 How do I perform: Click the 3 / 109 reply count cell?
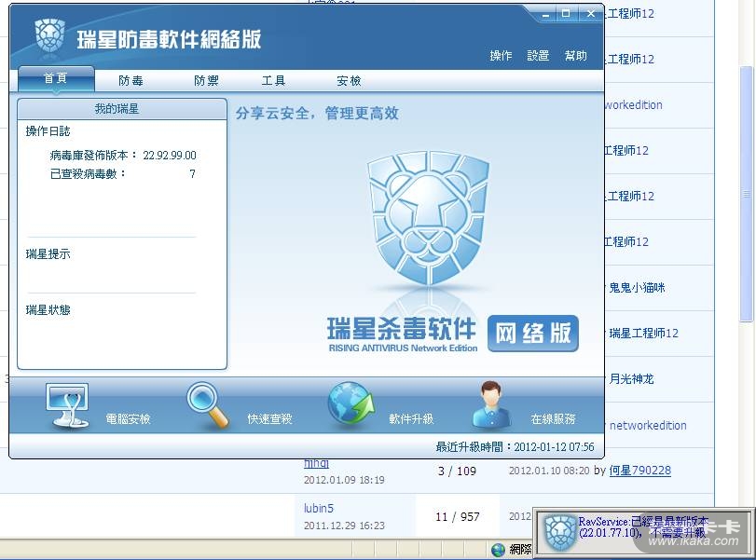click(457, 471)
